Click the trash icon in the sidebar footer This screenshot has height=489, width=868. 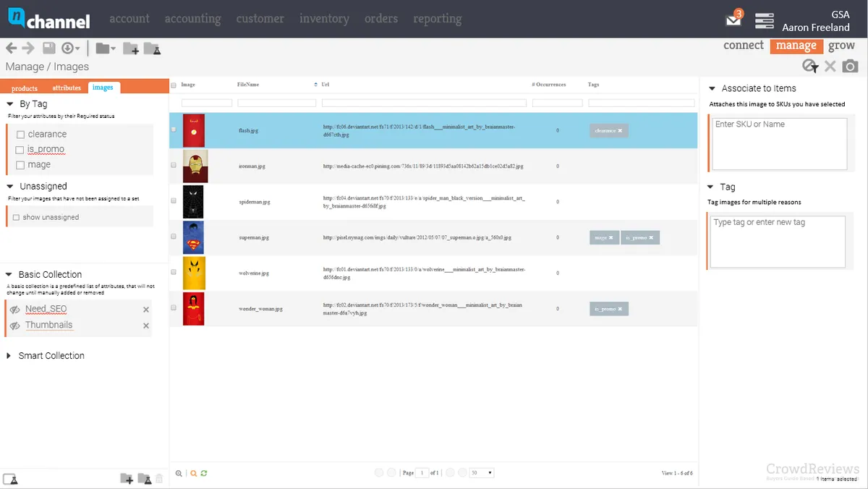[159, 478]
